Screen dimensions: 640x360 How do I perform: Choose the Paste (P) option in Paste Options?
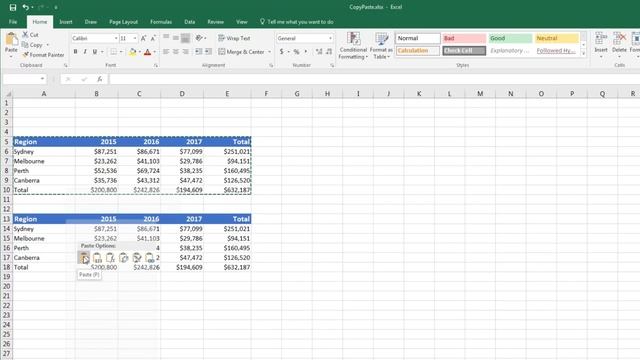pos(84,258)
